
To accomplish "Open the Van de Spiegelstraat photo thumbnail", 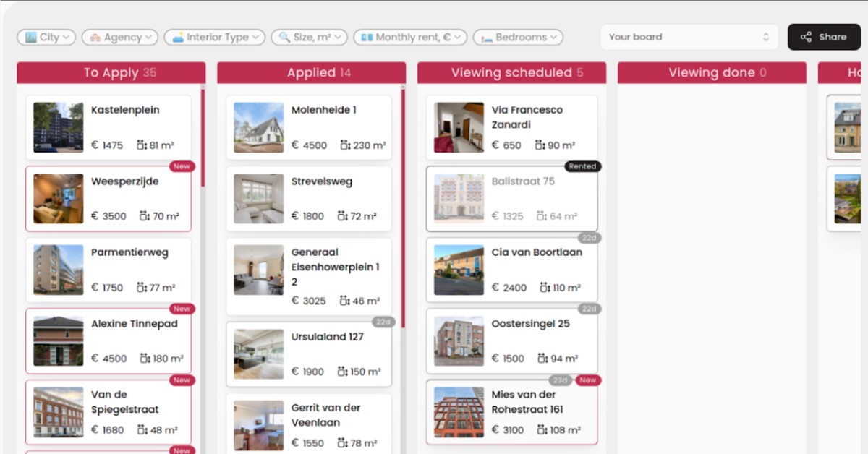I will click(59, 412).
